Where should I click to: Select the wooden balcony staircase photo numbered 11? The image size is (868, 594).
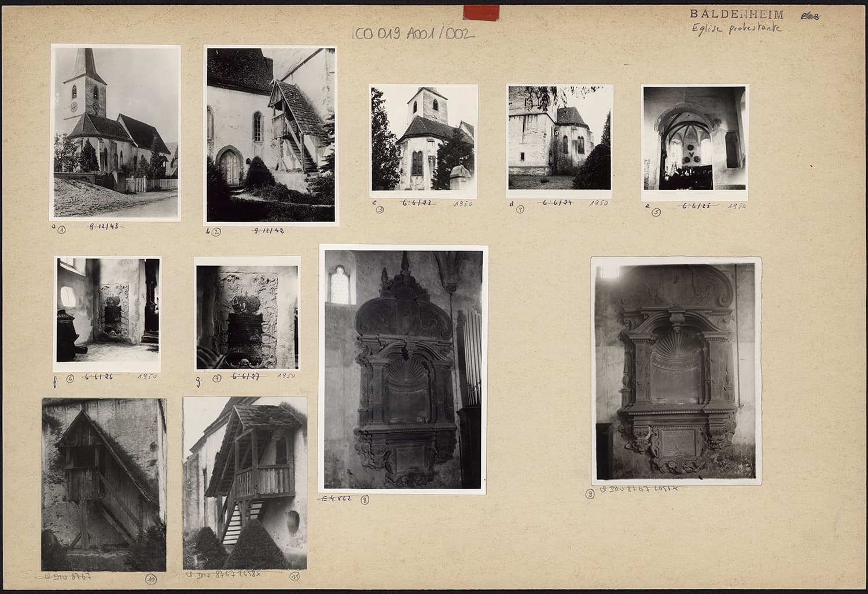pos(245,483)
